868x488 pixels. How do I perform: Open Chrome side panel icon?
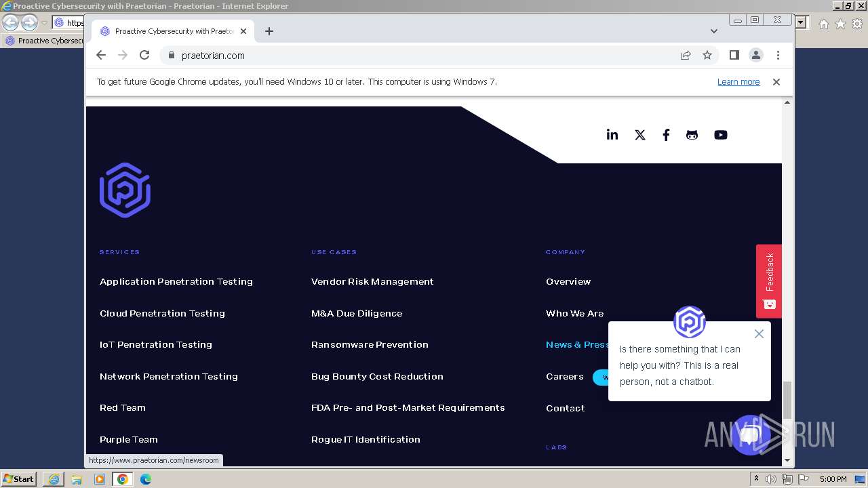point(734,55)
